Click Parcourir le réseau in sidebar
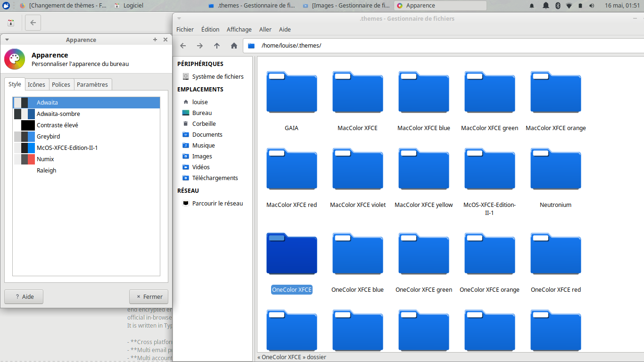Image resolution: width=644 pixels, height=362 pixels. (x=213, y=203)
